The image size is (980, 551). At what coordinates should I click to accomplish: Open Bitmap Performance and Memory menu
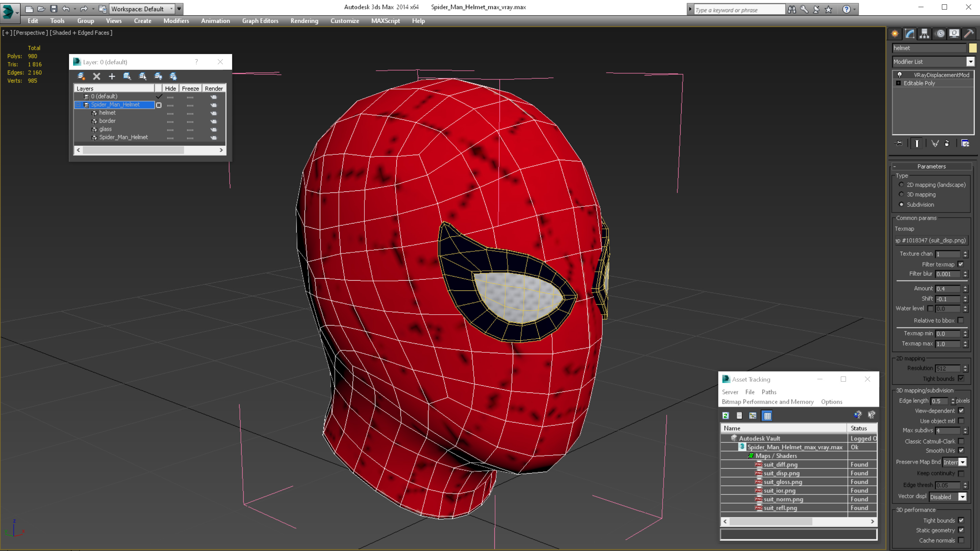click(768, 402)
